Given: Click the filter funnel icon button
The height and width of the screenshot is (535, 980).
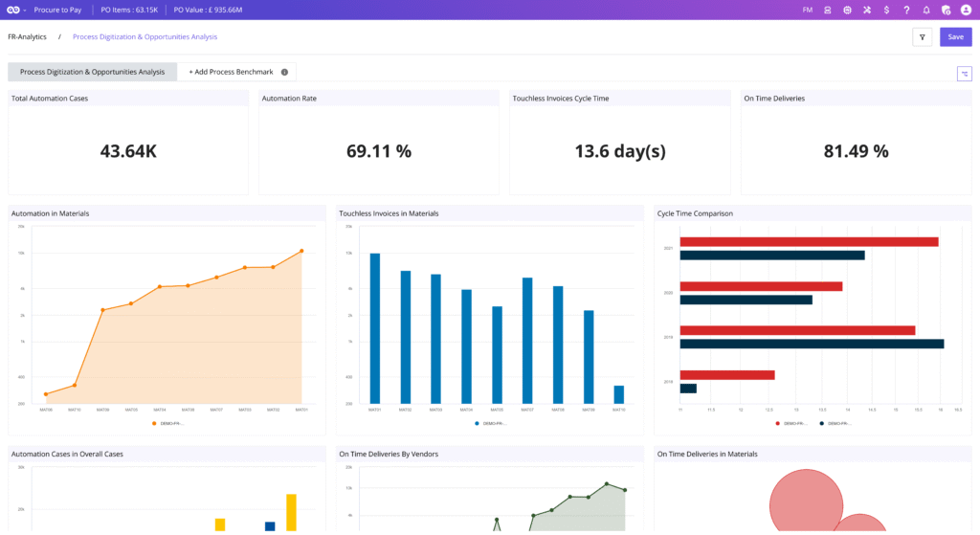Looking at the screenshot, I should pos(922,37).
